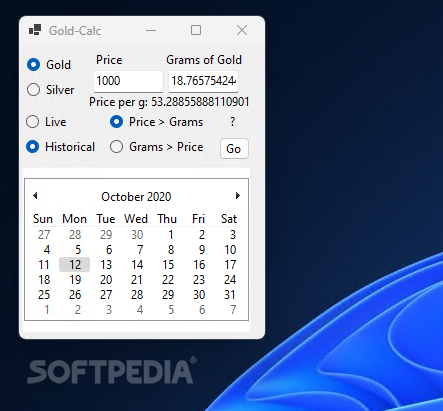The height and width of the screenshot is (411, 443).
Task: Pick October 29 on the calendar
Action: (168, 295)
